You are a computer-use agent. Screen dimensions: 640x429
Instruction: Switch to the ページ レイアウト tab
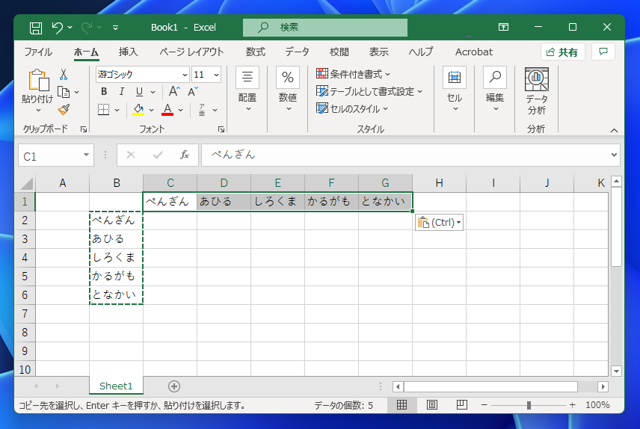191,52
